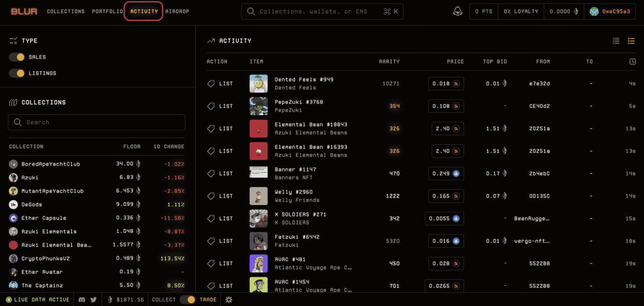Click the 0.018 price button on Dented Feels

446,83
